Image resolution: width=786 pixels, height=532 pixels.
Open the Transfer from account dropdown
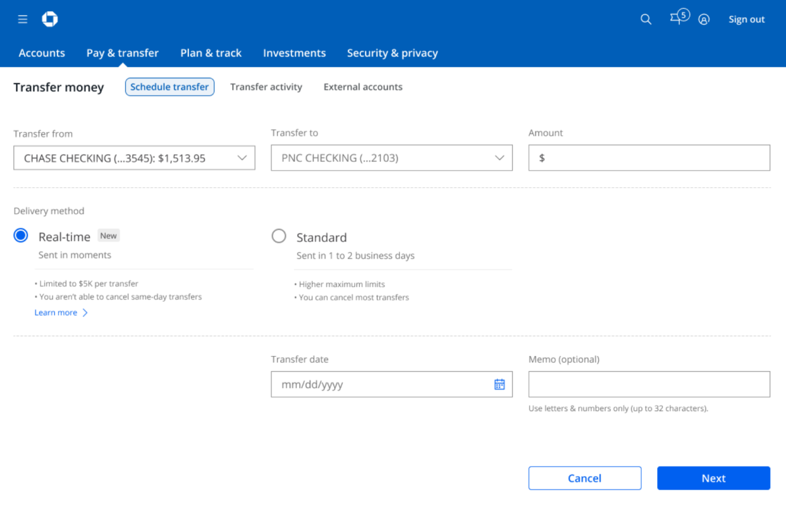134,158
